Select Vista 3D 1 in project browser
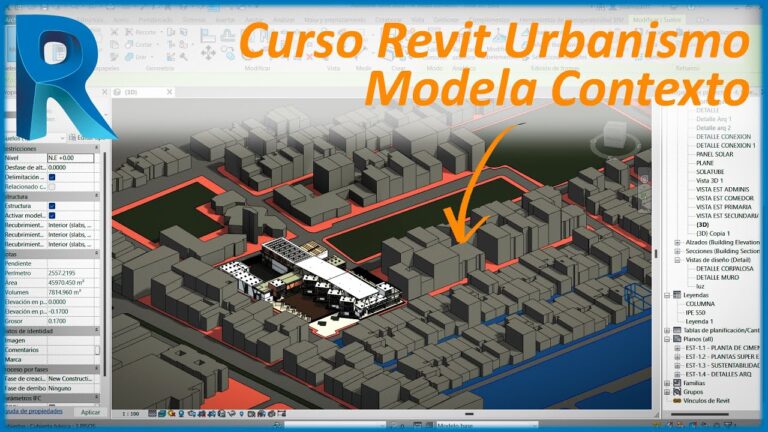 (x=710, y=181)
